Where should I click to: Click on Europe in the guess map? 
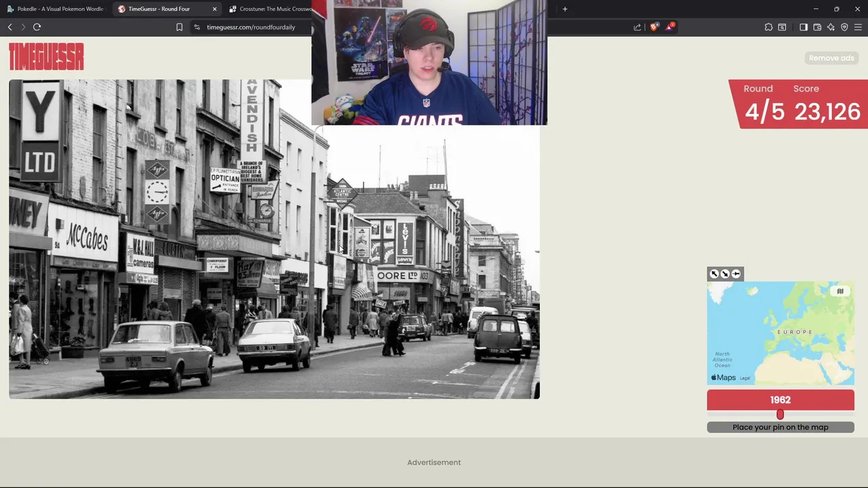[795, 331]
